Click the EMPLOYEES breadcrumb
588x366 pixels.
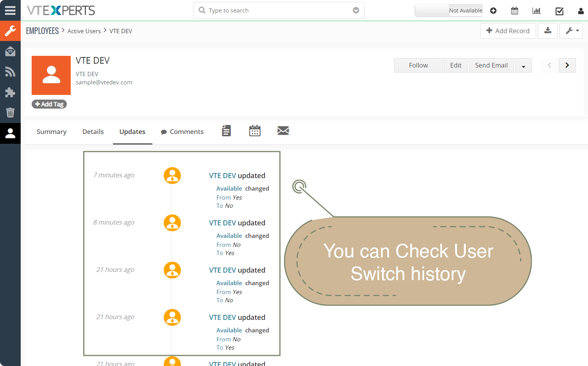point(42,31)
